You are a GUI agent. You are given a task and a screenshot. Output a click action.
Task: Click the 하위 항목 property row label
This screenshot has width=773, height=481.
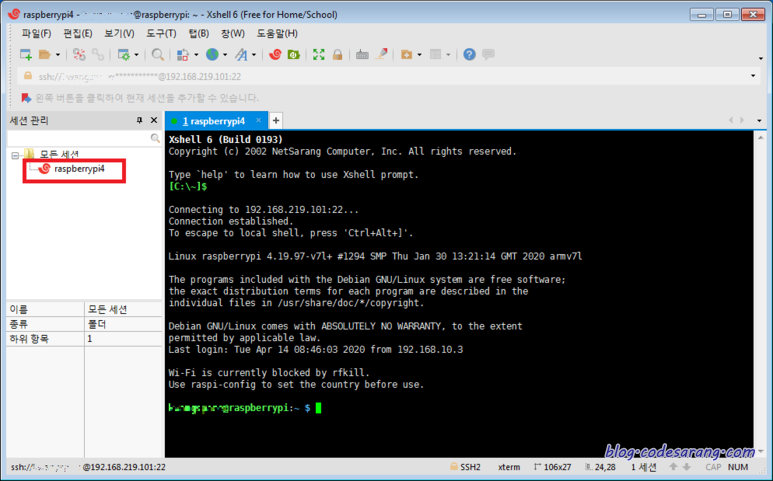pos(29,339)
